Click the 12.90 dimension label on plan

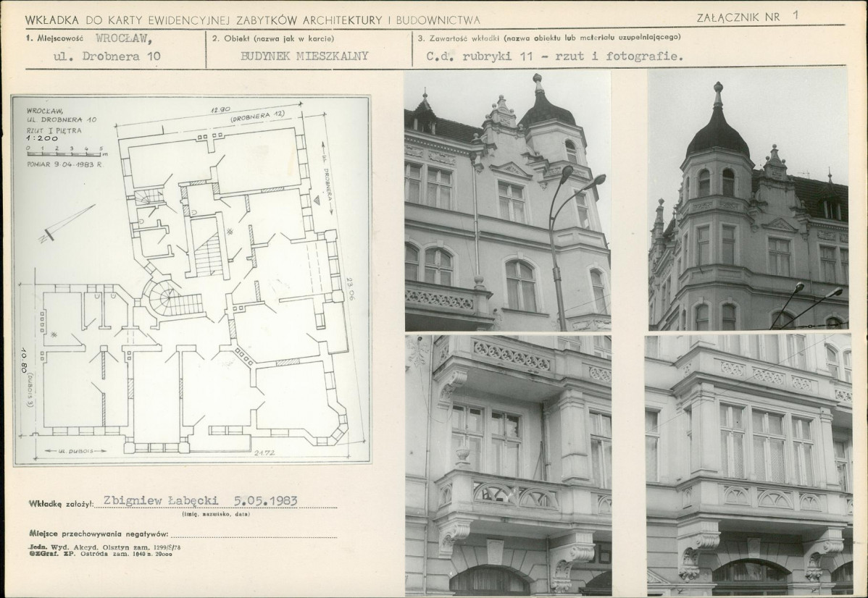click(x=220, y=109)
